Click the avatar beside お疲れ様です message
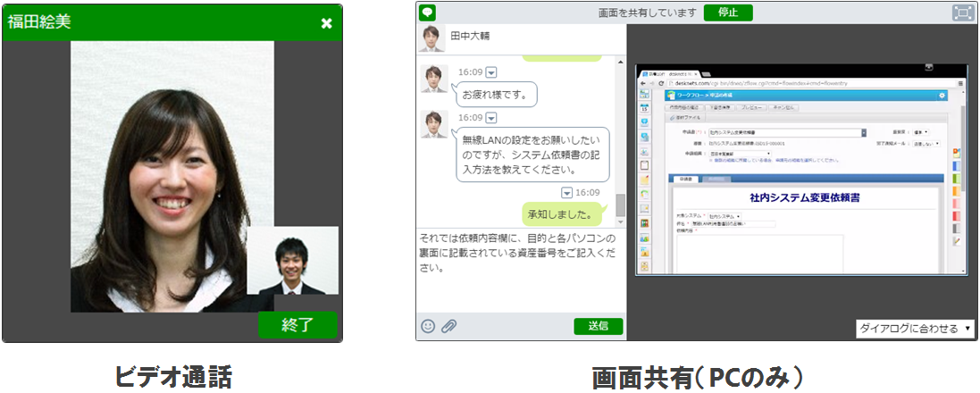Screen dimensions: 980x393 pos(434,79)
